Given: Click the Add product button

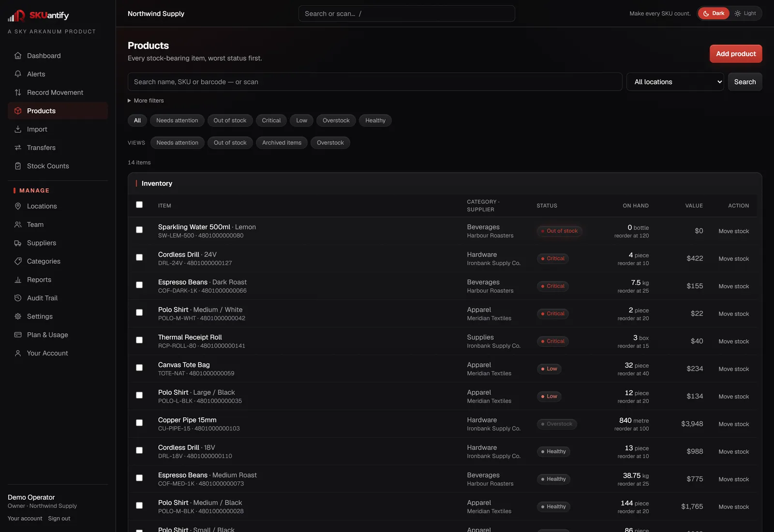Looking at the screenshot, I should pos(736,54).
